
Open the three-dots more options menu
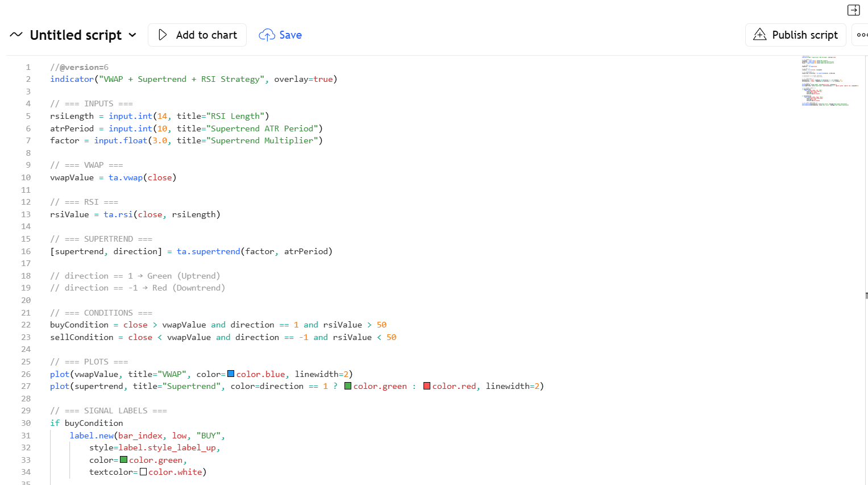click(x=862, y=35)
